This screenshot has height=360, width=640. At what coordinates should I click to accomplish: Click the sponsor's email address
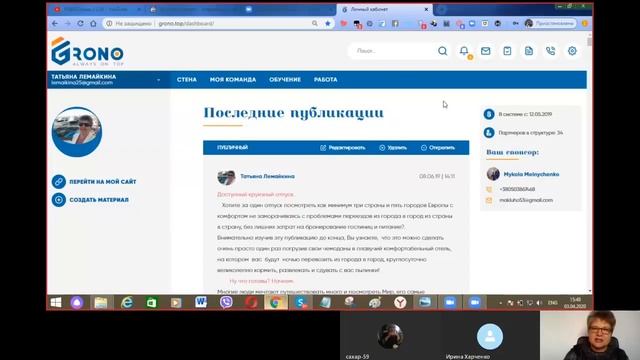pos(526,200)
